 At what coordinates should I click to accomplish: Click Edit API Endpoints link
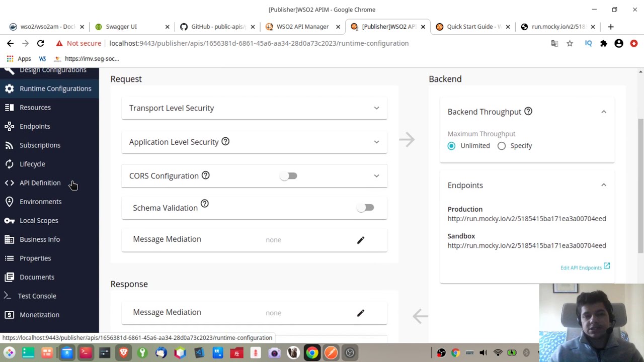tap(585, 267)
